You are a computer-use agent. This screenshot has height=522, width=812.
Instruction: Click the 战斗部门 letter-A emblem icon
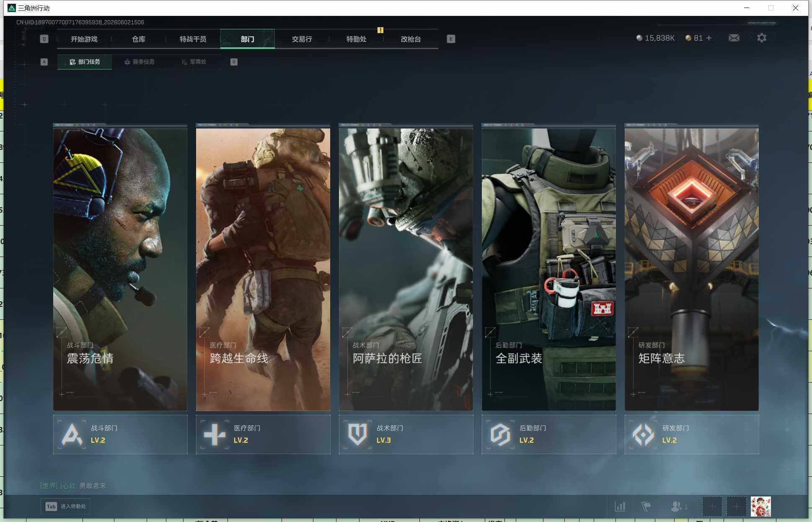[72, 435]
